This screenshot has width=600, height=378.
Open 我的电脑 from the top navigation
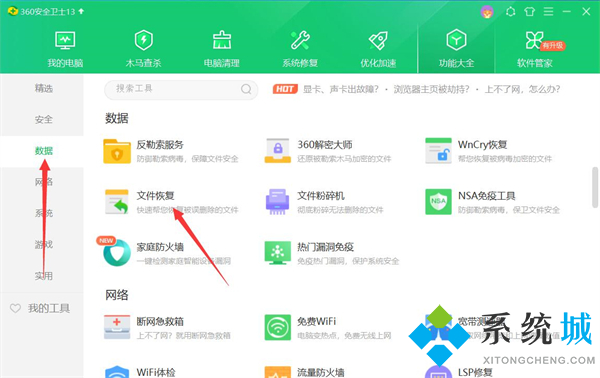(x=65, y=49)
